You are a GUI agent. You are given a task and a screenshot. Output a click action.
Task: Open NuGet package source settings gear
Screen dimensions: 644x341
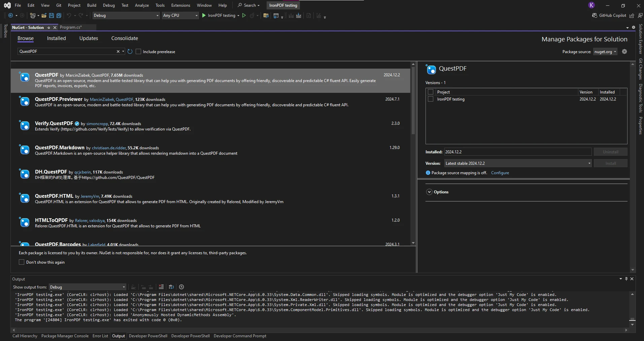coord(624,51)
